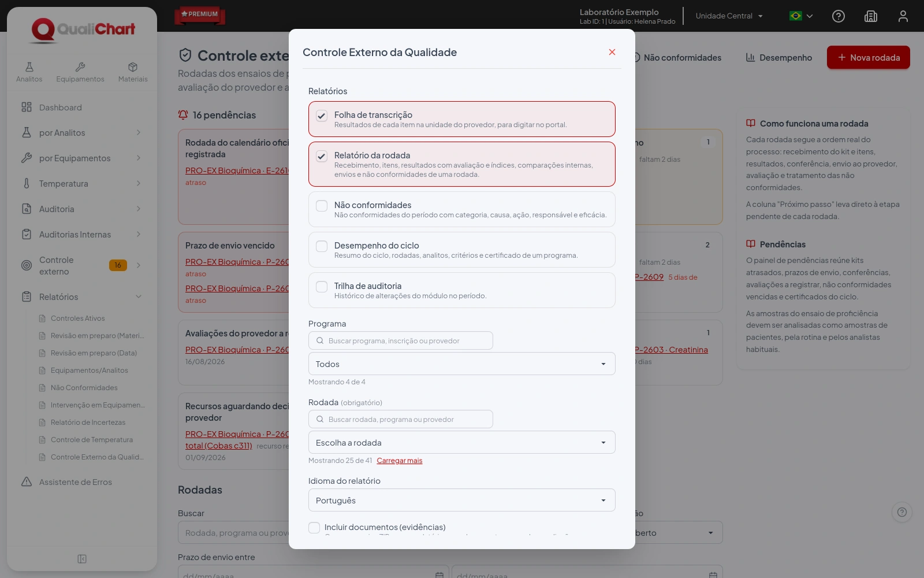Click the Controle externo target icon
The image size is (924, 578).
pyautogui.click(x=27, y=265)
